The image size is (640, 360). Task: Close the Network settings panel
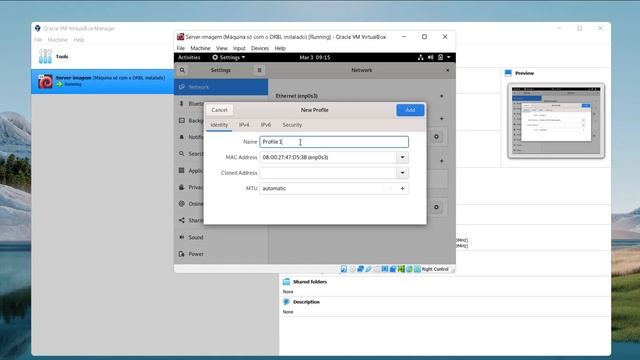pos(447,70)
